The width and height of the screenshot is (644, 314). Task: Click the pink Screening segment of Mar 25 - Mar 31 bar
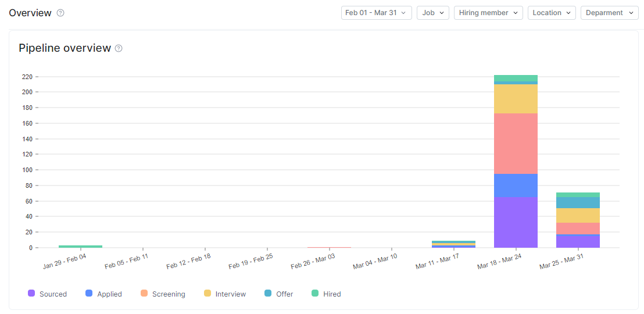point(578,229)
